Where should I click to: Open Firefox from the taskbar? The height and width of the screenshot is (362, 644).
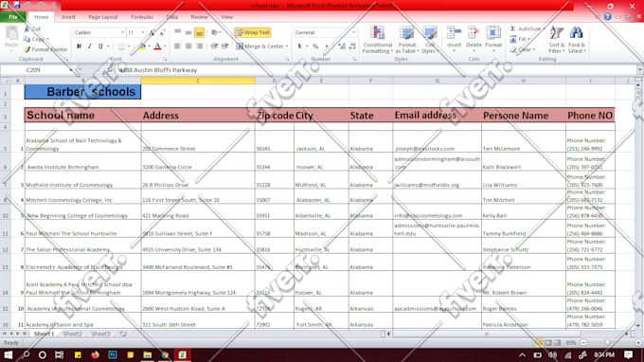(96, 355)
